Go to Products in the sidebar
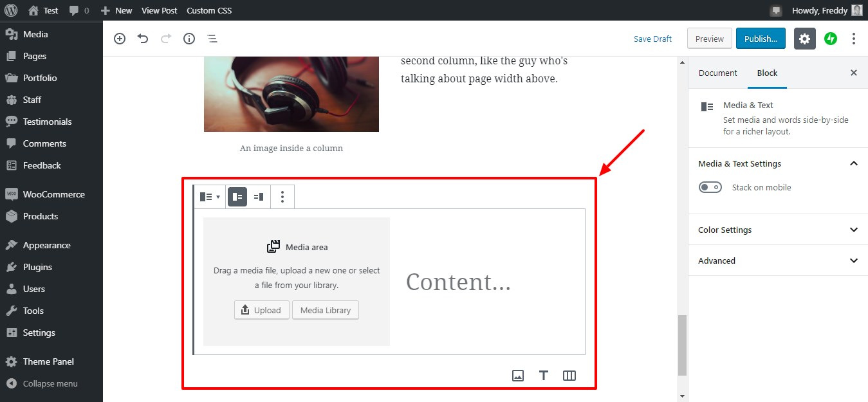The width and height of the screenshot is (868, 402). (x=51, y=216)
